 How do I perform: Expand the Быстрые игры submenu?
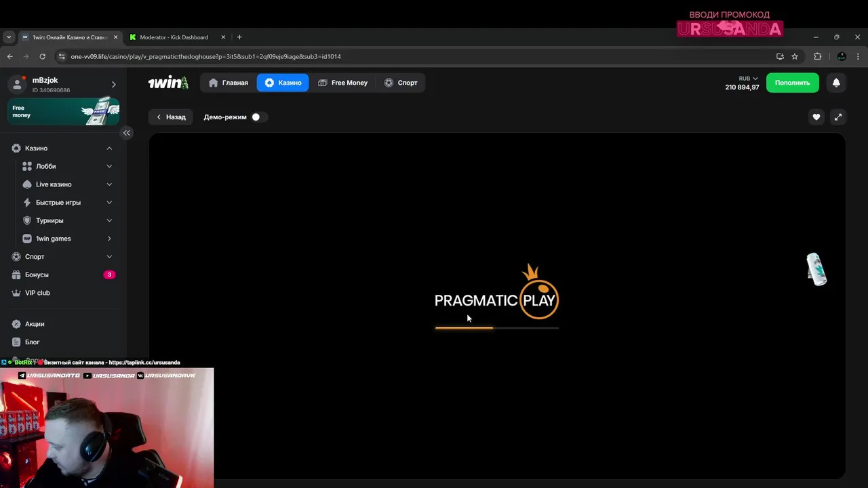click(109, 203)
